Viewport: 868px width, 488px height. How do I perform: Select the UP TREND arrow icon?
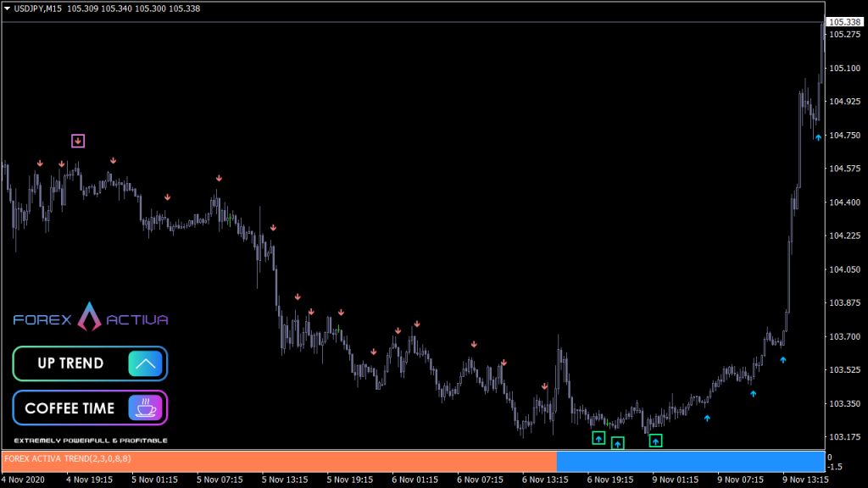pos(145,363)
